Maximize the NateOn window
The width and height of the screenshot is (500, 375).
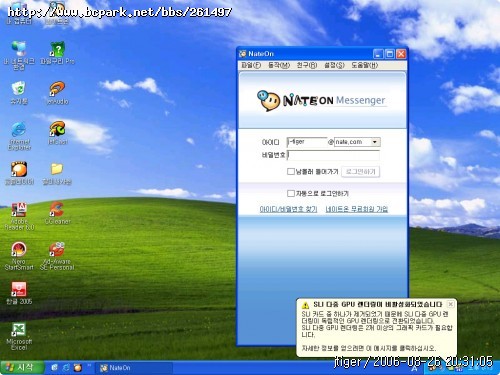[390, 54]
